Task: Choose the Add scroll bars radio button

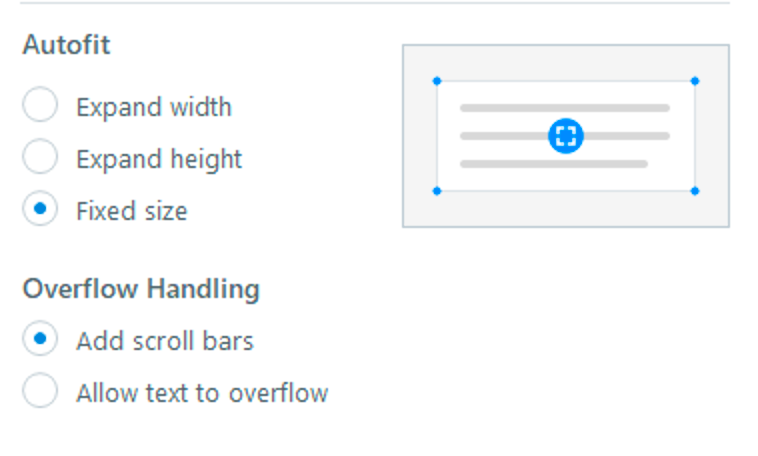Action: 40,340
